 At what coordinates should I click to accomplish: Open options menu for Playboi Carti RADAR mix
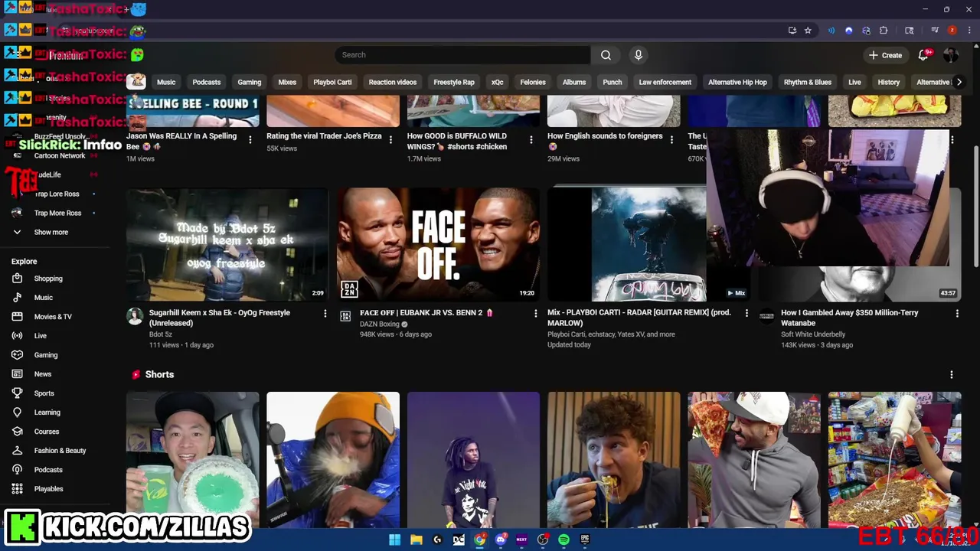[x=746, y=314]
